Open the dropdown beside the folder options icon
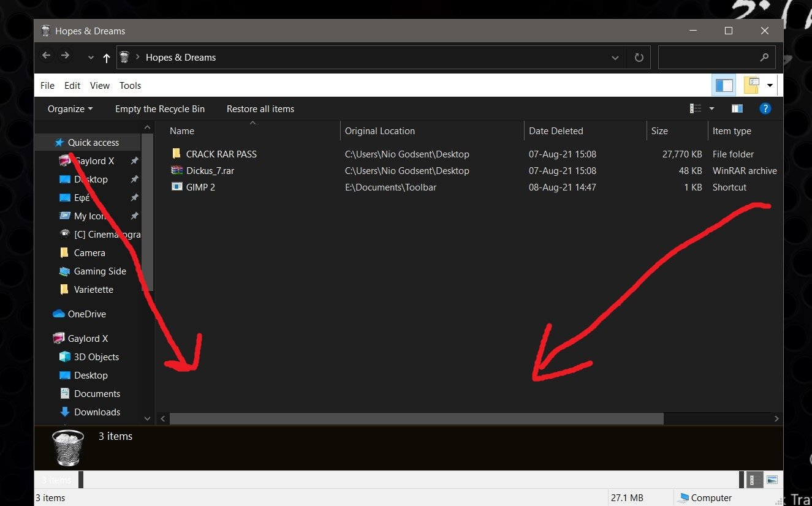The image size is (812, 506). (x=770, y=86)
